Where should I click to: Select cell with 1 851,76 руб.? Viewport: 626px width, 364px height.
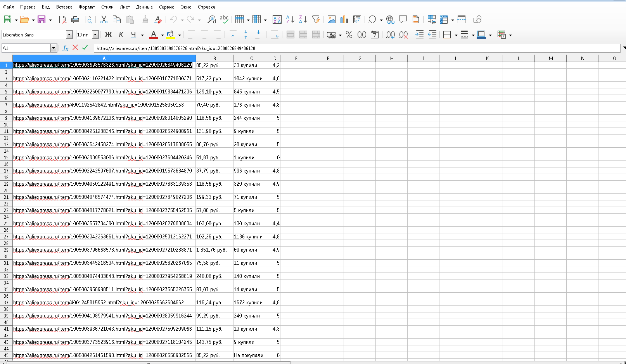(x=214, y=250)
